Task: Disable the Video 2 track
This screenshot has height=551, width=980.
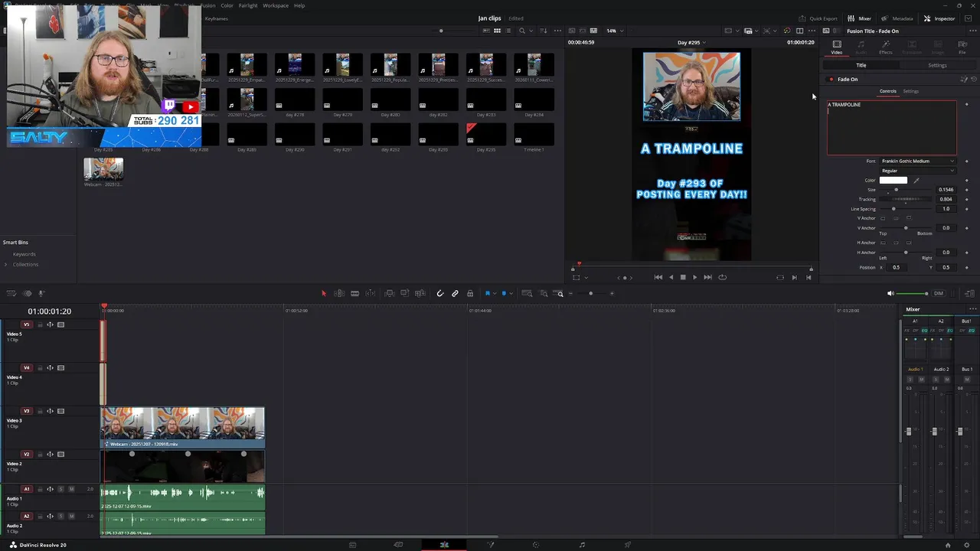Action: coord(61,455)
